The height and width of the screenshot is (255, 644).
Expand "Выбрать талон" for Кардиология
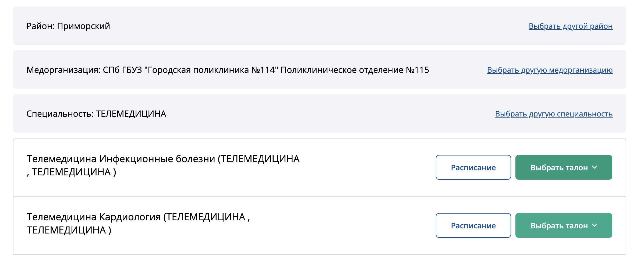click(x=559, y=225)
